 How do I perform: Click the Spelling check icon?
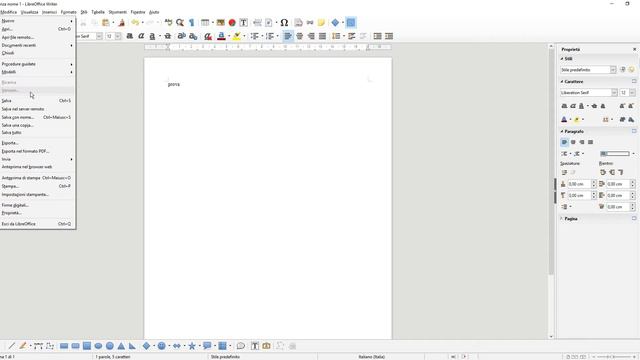[x=168, y=23]
